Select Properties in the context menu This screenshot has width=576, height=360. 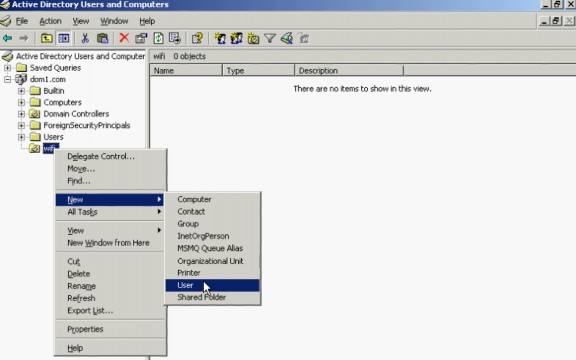pyautogui.click(x=109, y=329)
